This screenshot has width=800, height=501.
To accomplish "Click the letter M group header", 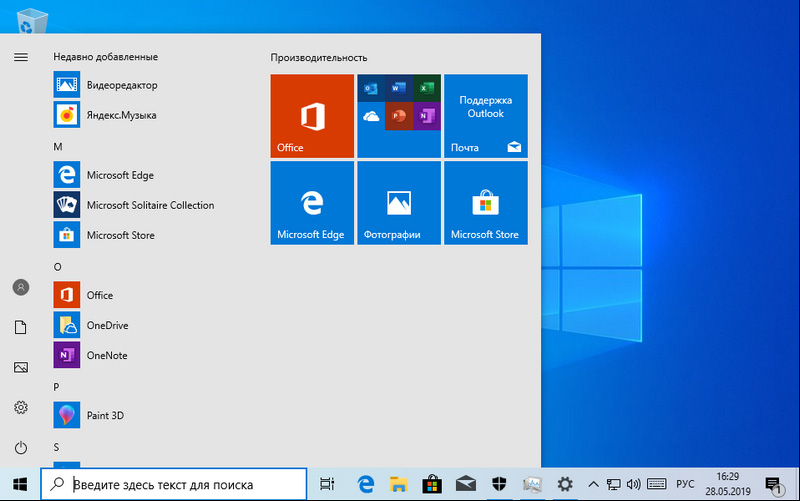I will (x=58, y=147).
